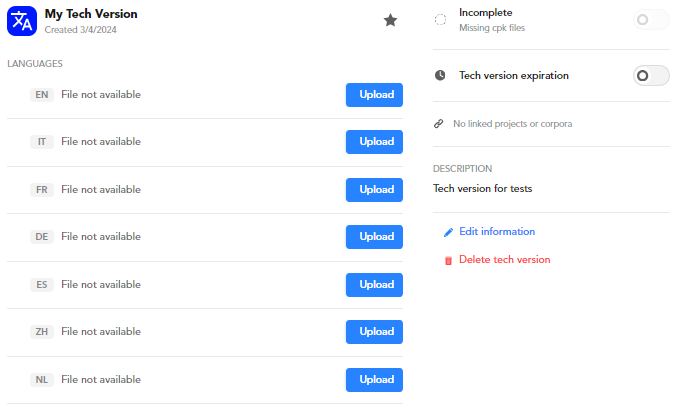
Task: Upload file for EN language
Action: point(374,95)
